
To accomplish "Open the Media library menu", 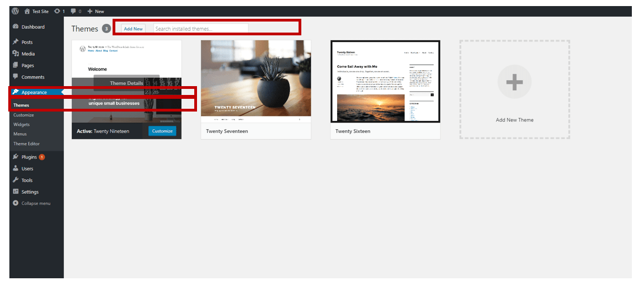I will (x=28, y=54).
